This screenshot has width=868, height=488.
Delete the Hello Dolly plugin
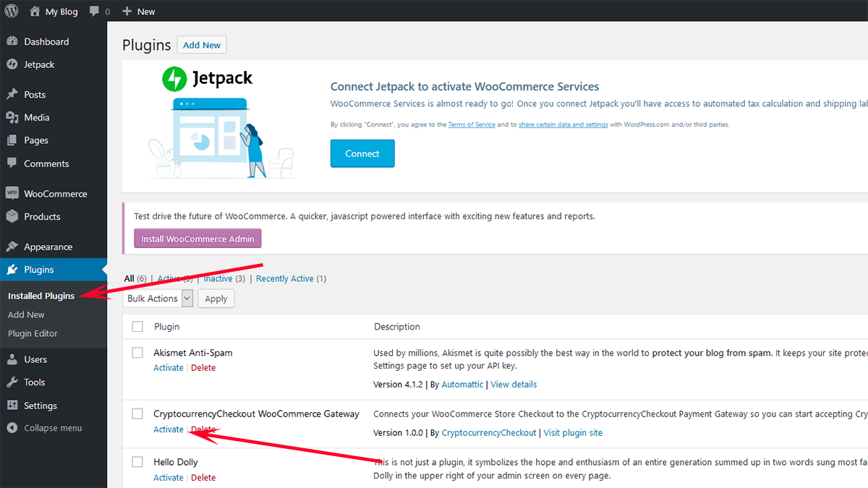(x=203, y=477)
